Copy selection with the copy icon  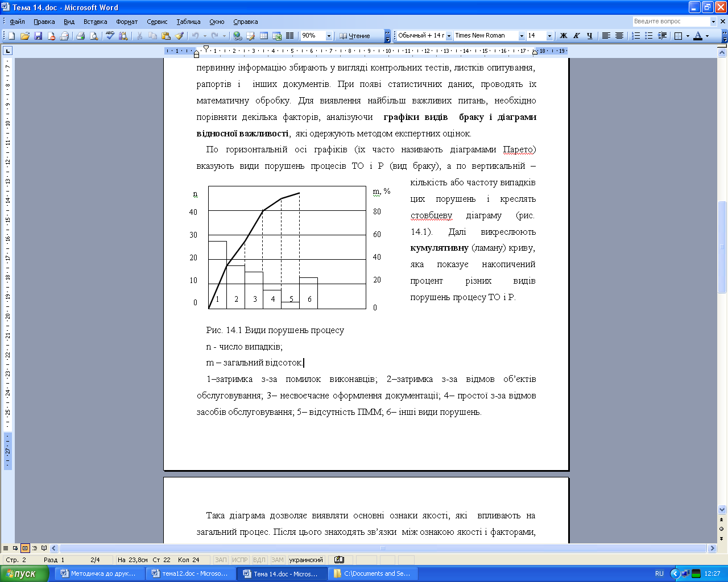152,36
